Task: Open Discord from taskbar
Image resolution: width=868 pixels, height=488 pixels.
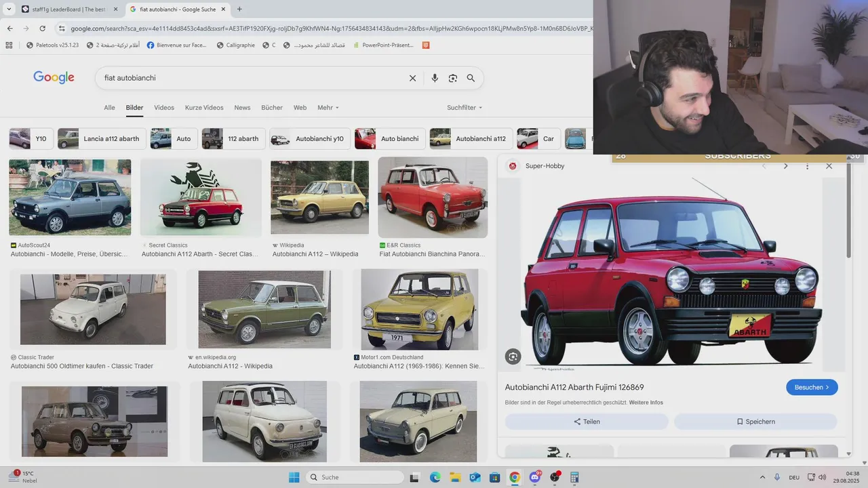Action: click(535, 477)
